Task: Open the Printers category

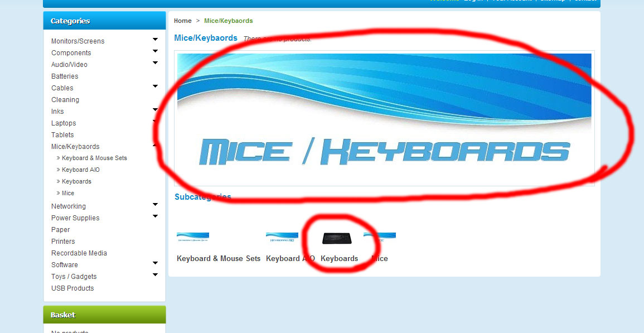Action: point(63,242)
